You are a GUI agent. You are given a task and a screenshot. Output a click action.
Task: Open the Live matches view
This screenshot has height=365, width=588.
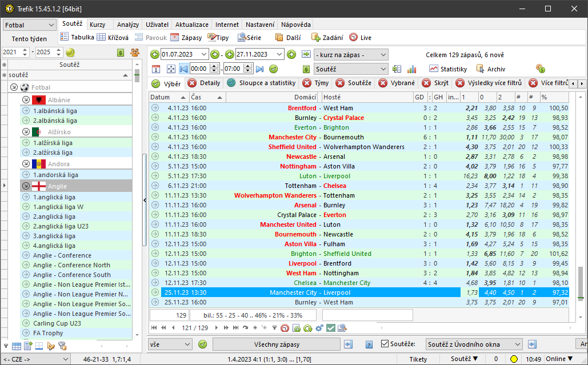point(360,38)
